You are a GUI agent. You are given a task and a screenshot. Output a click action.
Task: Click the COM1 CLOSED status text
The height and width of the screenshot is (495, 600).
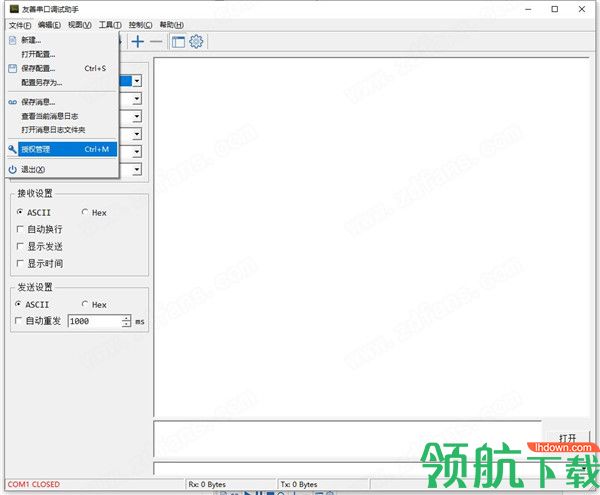point(34,484)
